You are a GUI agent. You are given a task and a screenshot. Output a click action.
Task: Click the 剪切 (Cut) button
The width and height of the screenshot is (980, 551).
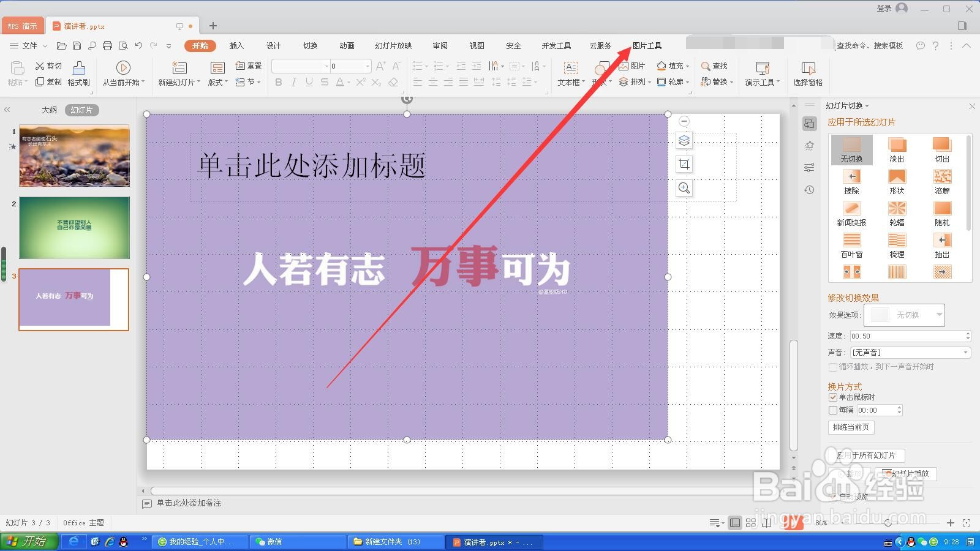[x=48, y=66]
